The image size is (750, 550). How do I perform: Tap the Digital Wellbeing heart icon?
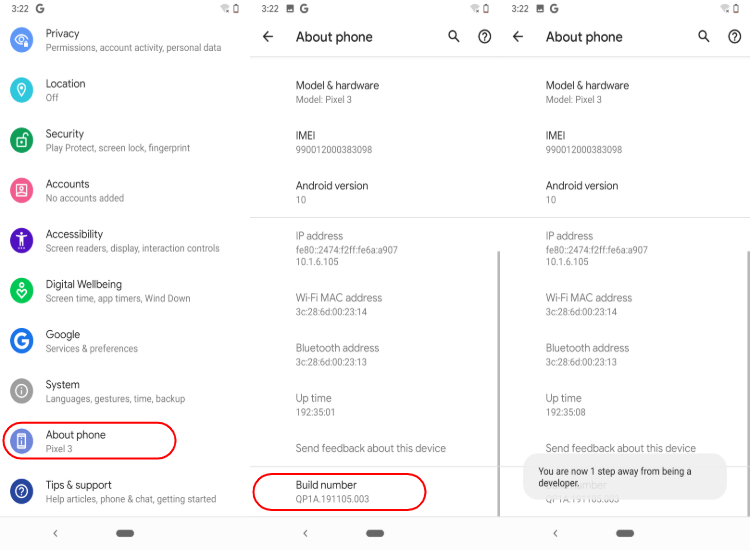(22, 290)
